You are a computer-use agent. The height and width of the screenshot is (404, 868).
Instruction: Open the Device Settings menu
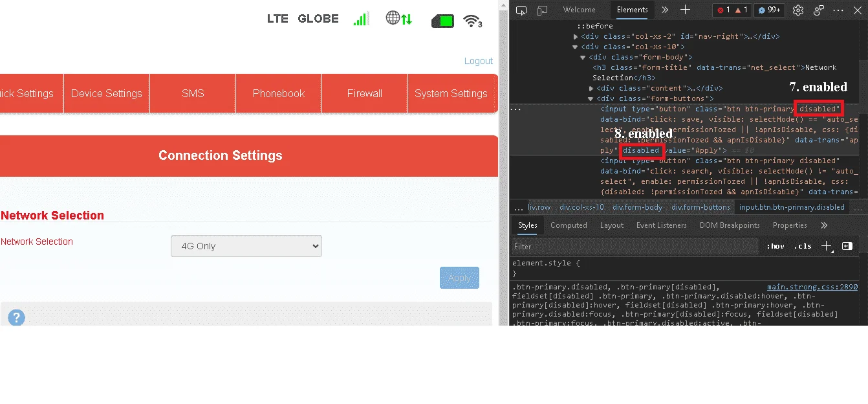coord(107,93)
